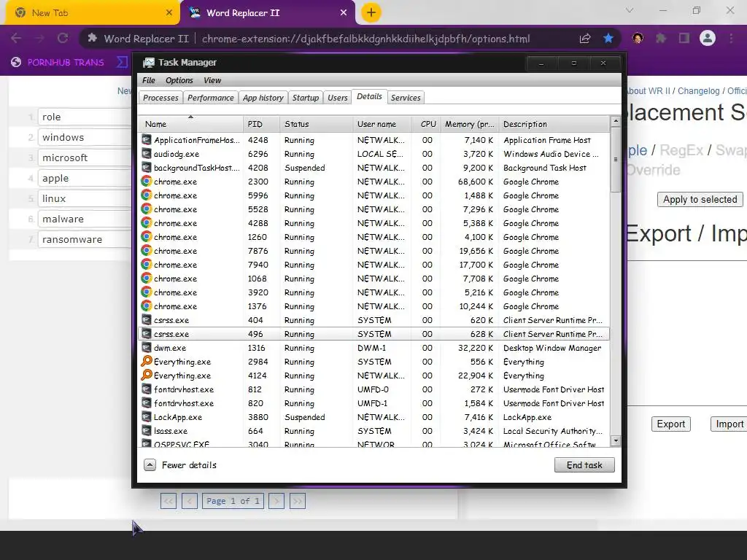Select chrome.exe icon with PID 2300
747x560 pixels.
[x=146, y=182]
